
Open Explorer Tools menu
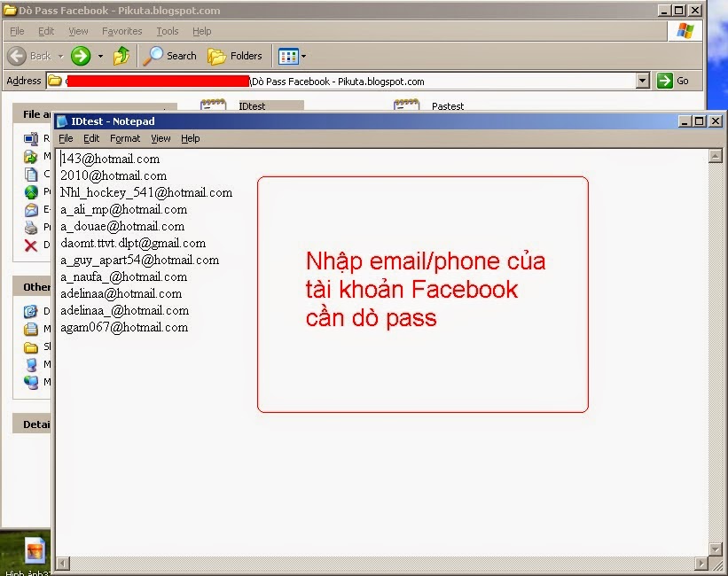tap(167, 31)
